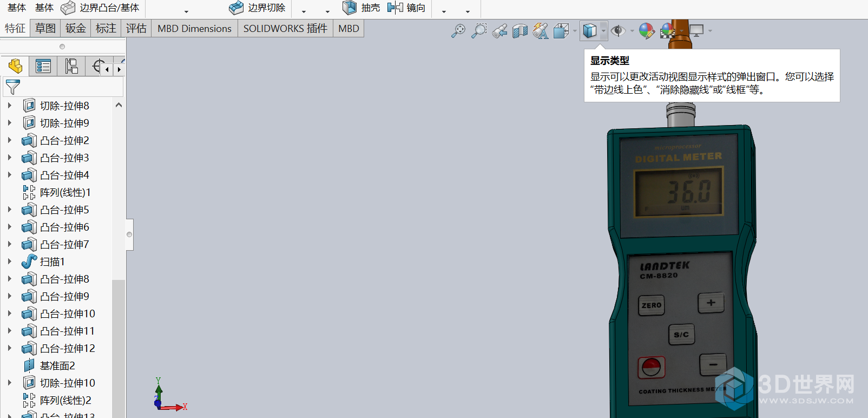868x418 pixels.
Task: Click the 边界切除 tool icon
Action: tap(236, 8)
